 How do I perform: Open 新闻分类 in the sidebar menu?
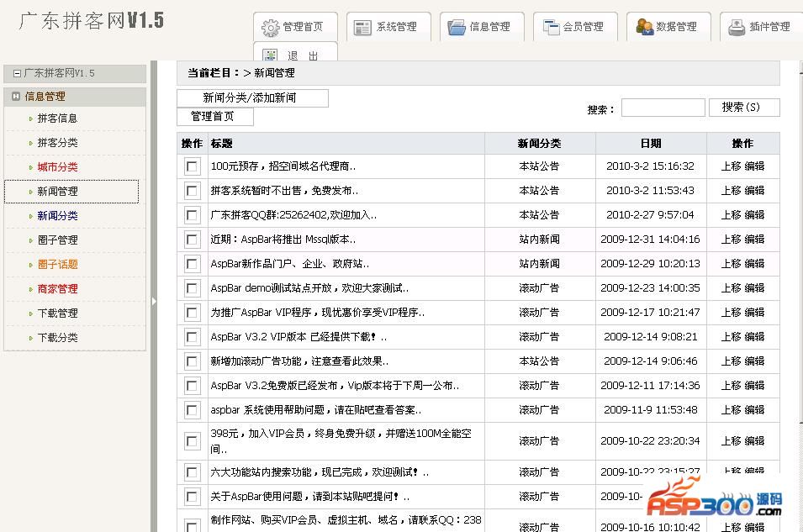(x=57, y=216)
